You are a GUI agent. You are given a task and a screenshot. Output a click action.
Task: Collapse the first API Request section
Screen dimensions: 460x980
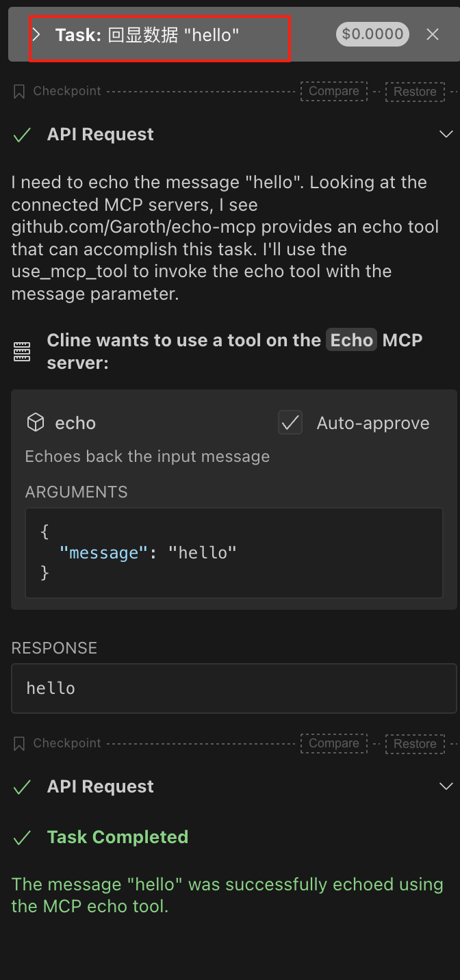click(446, 134)
